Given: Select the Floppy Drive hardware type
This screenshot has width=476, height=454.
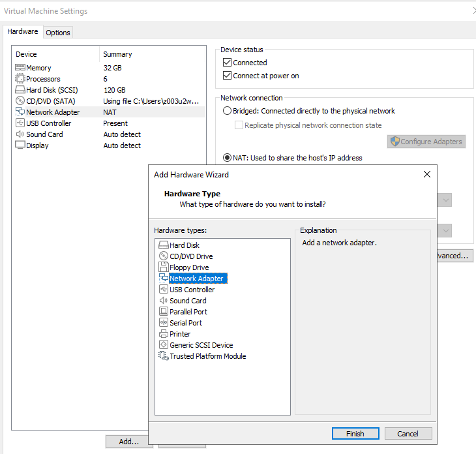Looking at the screenshot, I should (x=188, y=267).
